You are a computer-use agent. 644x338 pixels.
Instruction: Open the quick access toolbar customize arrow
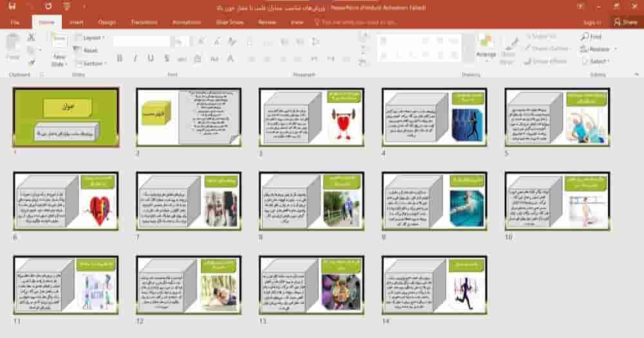click(84, 7)
